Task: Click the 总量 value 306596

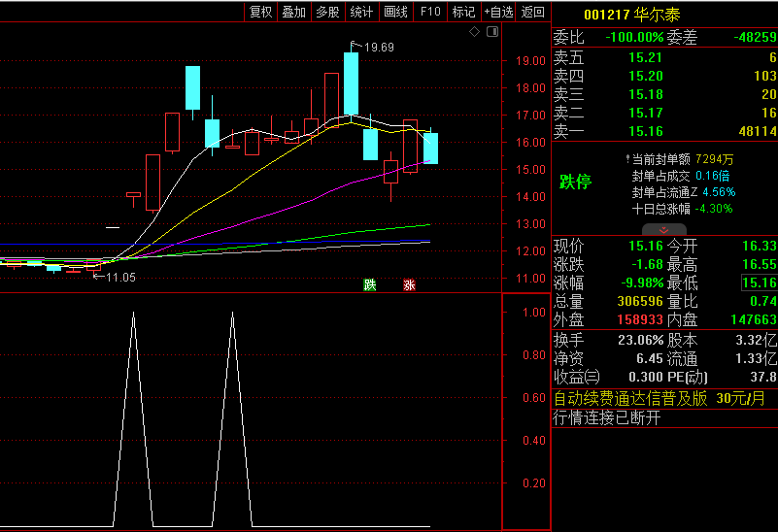Action: click(640, 302)
